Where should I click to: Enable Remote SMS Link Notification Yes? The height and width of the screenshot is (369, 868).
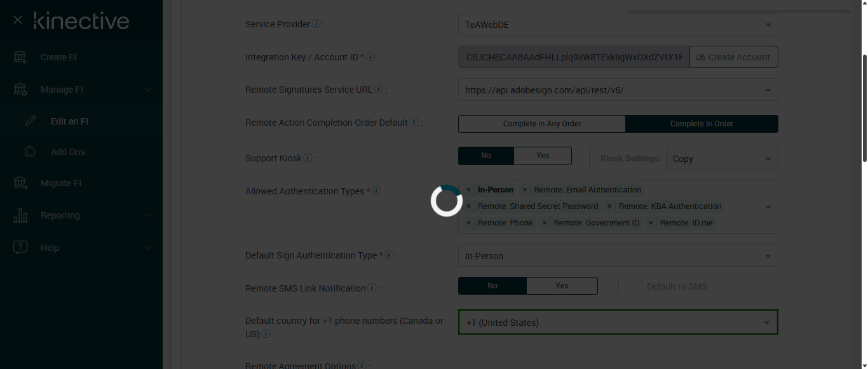pos(562,286)
